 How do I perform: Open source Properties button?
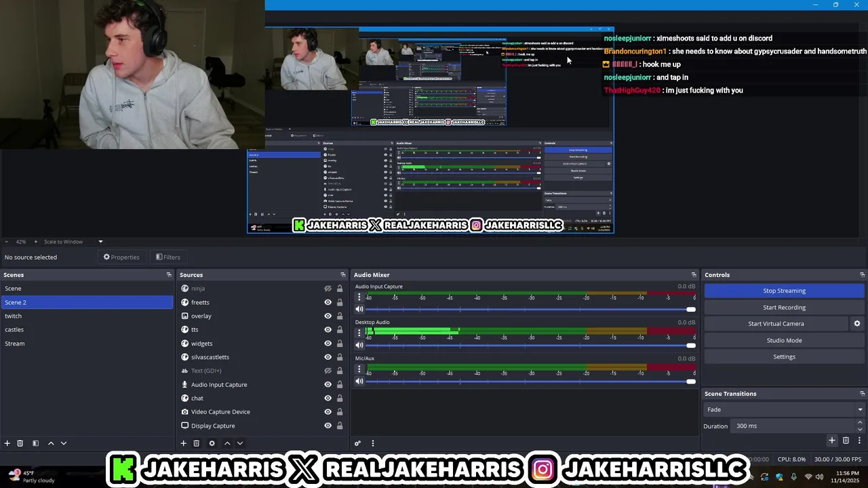point(121,257)
